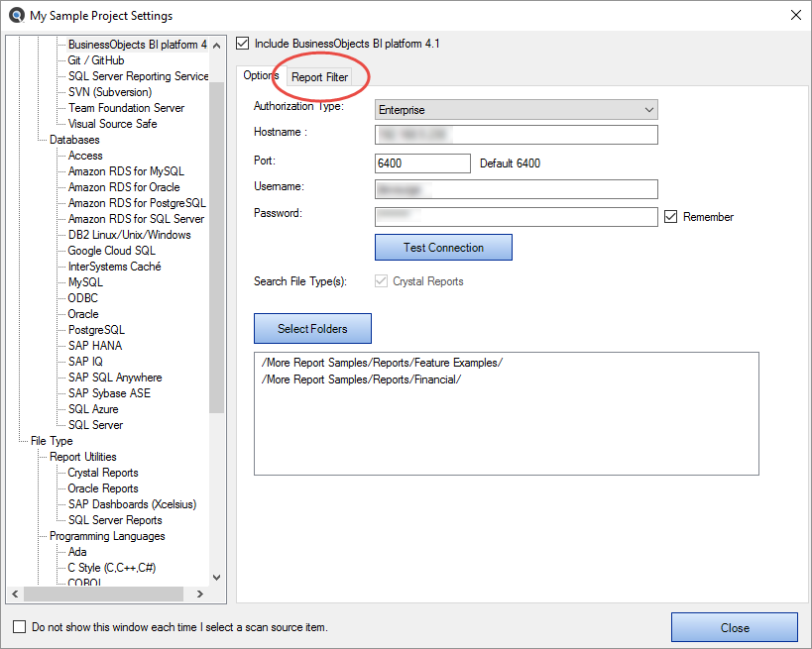Click the Close button
This screenshot has height=649, width=812.
click(x=735, y=627)
